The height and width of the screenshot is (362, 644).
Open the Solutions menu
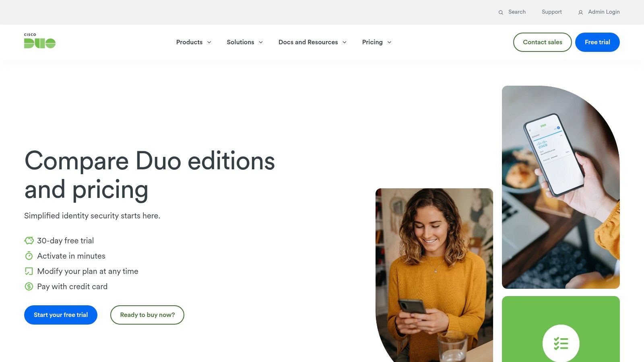click(245, 42)
